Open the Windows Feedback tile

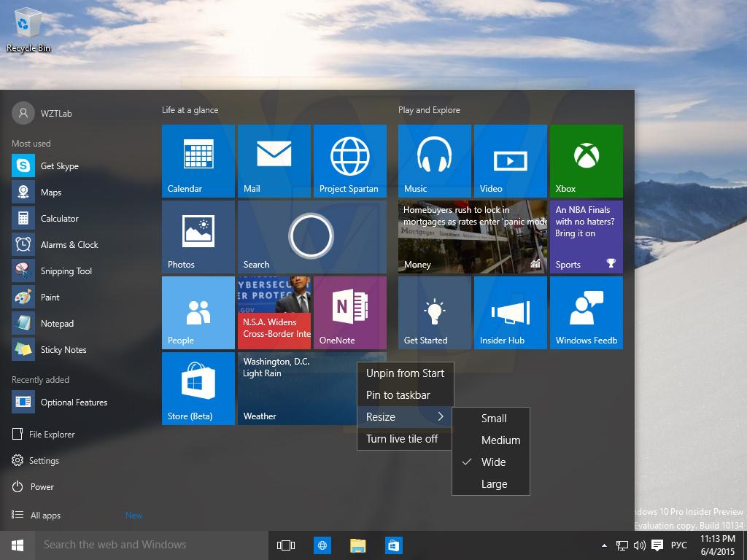(x=586, y=312)
